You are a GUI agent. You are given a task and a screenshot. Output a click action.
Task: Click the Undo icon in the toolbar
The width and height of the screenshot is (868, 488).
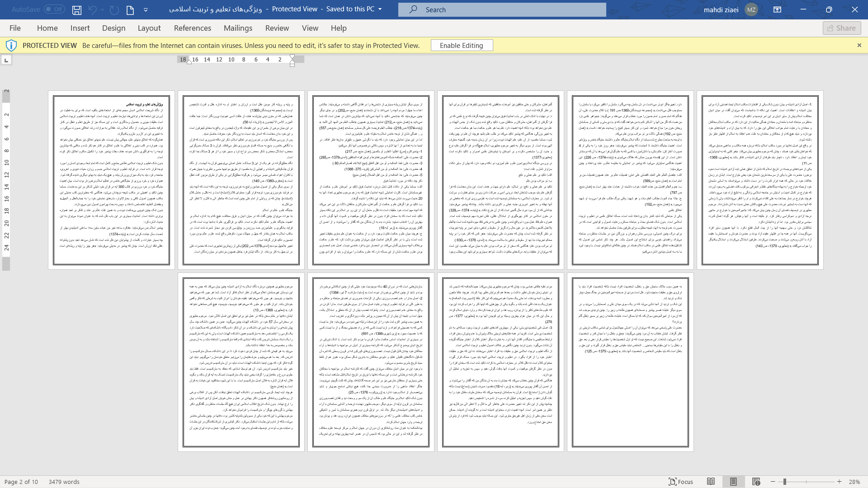tap(92, 9)
